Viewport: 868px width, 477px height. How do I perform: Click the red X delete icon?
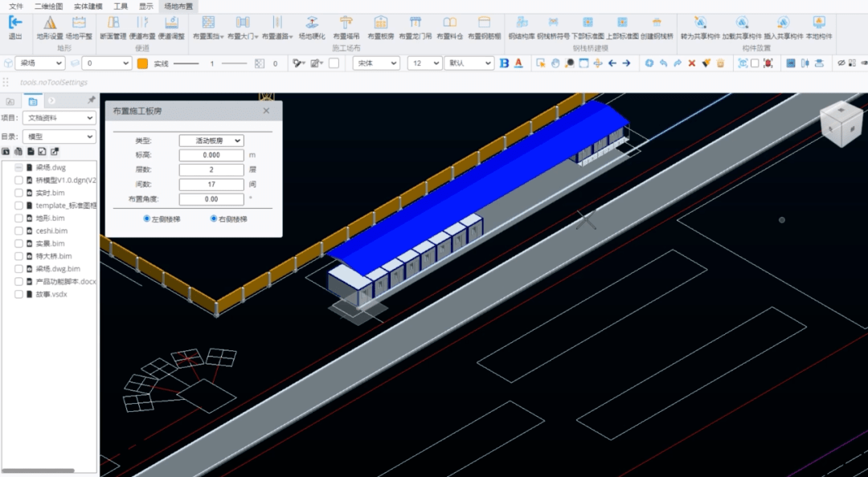coord(691,63)
